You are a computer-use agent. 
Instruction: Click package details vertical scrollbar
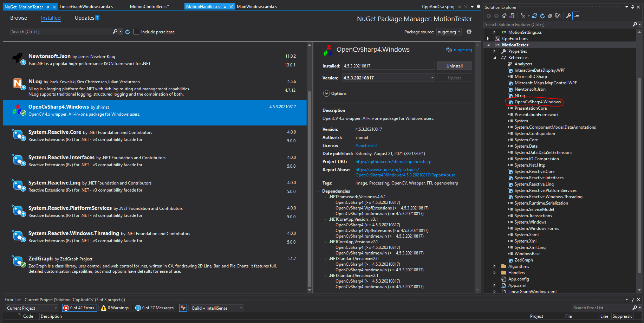[477, 167]
